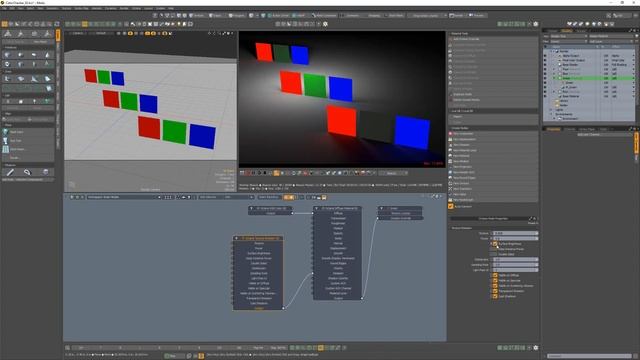Select Final Color Output row in Shader Tree
This screenshot has height=360, width=640.
pos(589,60)
